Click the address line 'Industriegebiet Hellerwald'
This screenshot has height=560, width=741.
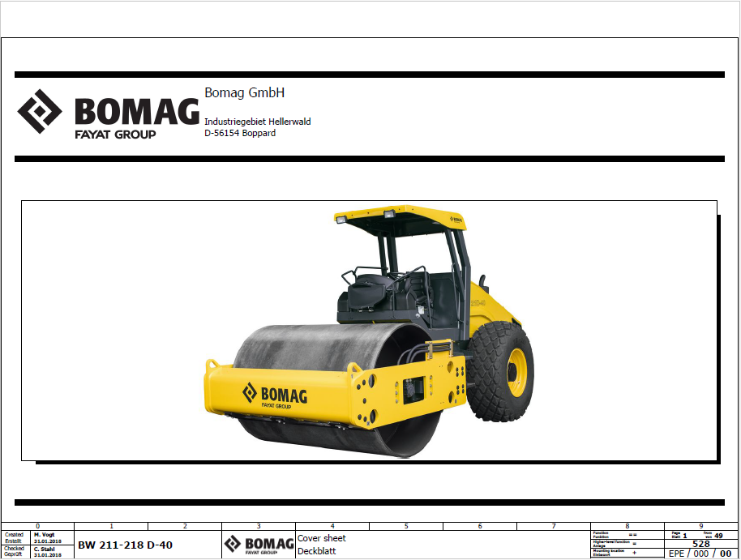tap(258, 122)
